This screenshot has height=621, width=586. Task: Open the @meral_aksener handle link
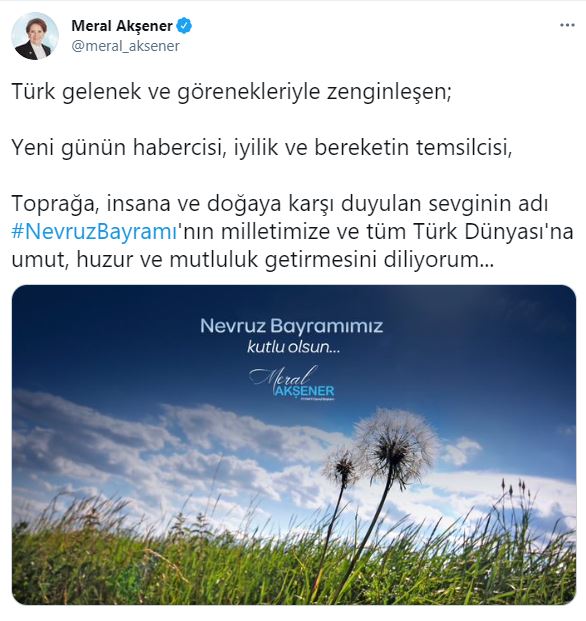click(126, 46)
